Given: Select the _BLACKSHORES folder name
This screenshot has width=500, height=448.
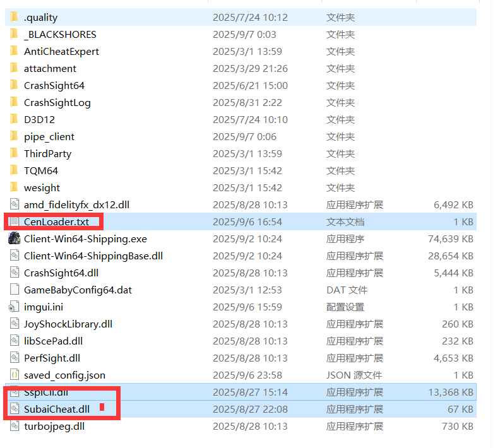Looking at the screenshot, I should click(60, 34).
